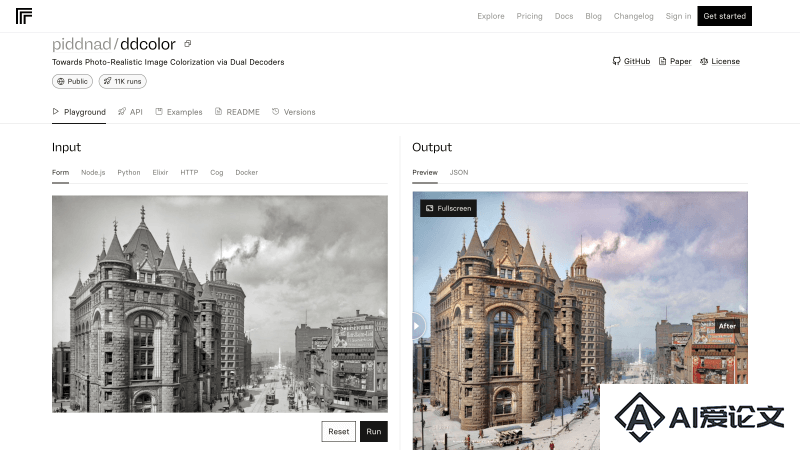Switch to the Elixir tab
Image resolution: width=800 pixels, height=450 pixels.
[160, 172]
